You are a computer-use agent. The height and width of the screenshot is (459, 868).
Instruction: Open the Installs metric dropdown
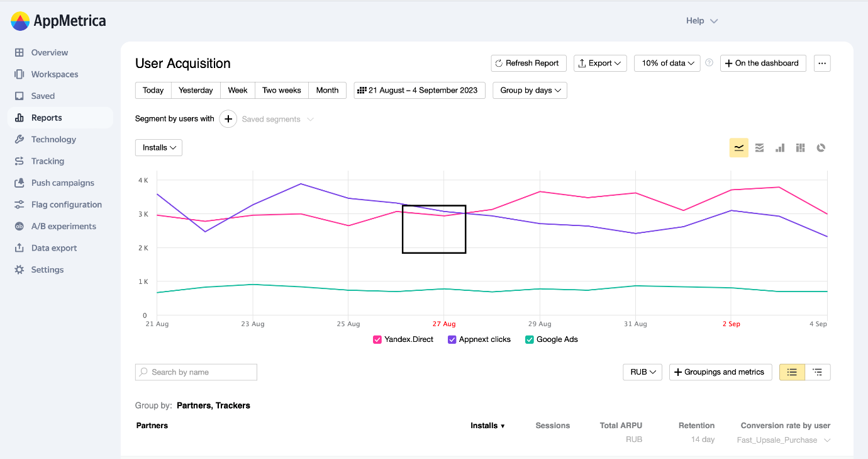coord(159,147)
